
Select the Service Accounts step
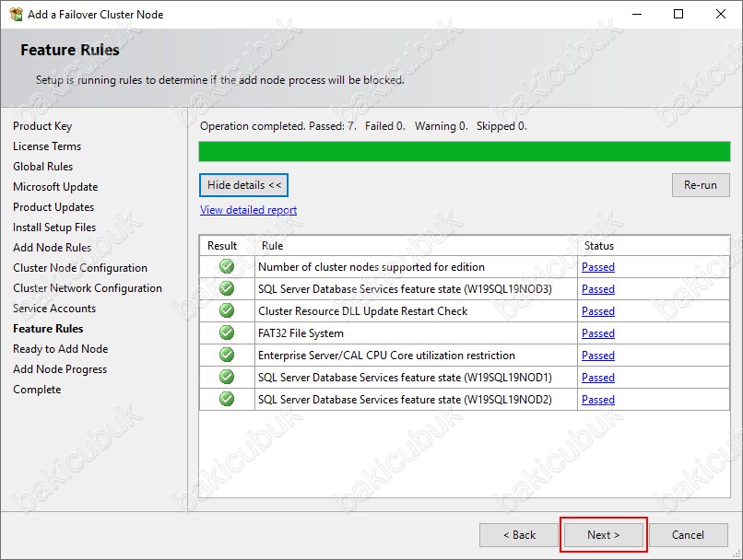click(54, 309)
